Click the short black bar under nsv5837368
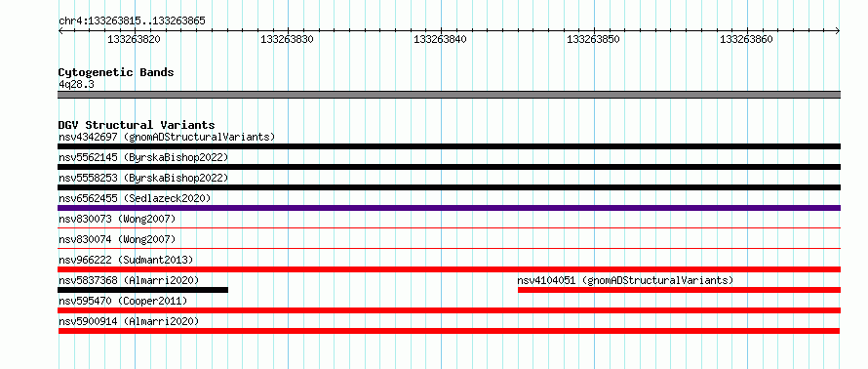This screenshot has width=868, height=369. [x=142, y=290]
